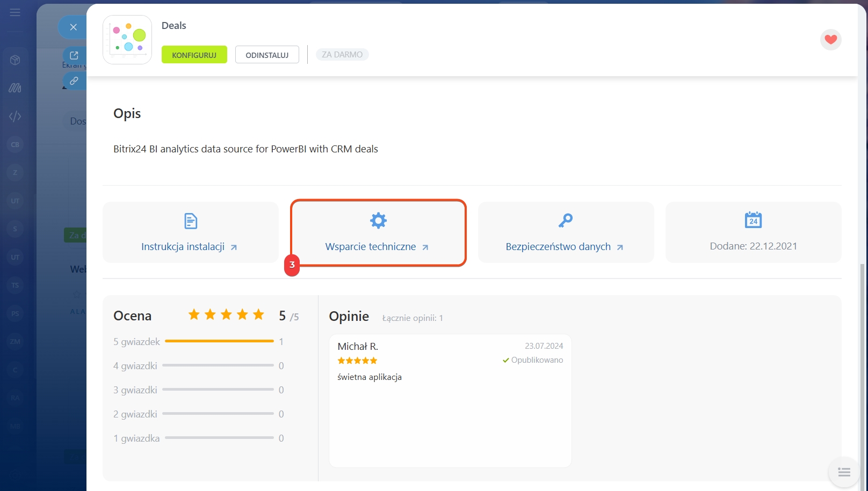The image size is (868, 491).
Task: Select the S item in the sidebar
Action: pyautogui.click(x=15, y=229)
